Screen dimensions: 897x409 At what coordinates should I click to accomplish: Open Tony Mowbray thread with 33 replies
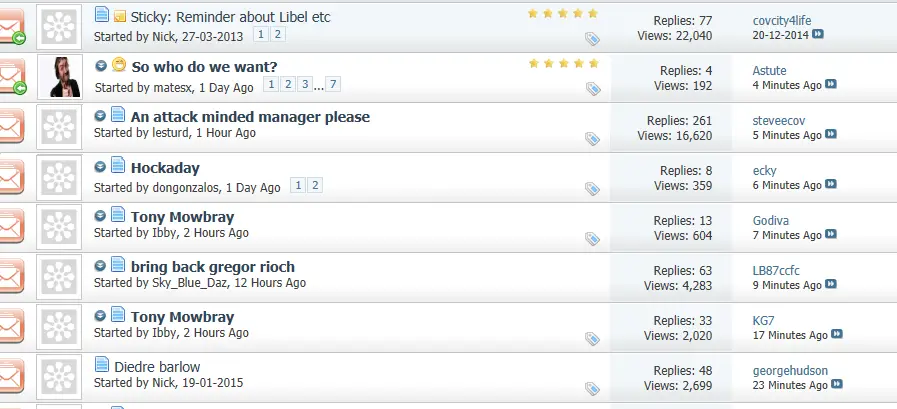pyautogui.click(x=182, y=317)
